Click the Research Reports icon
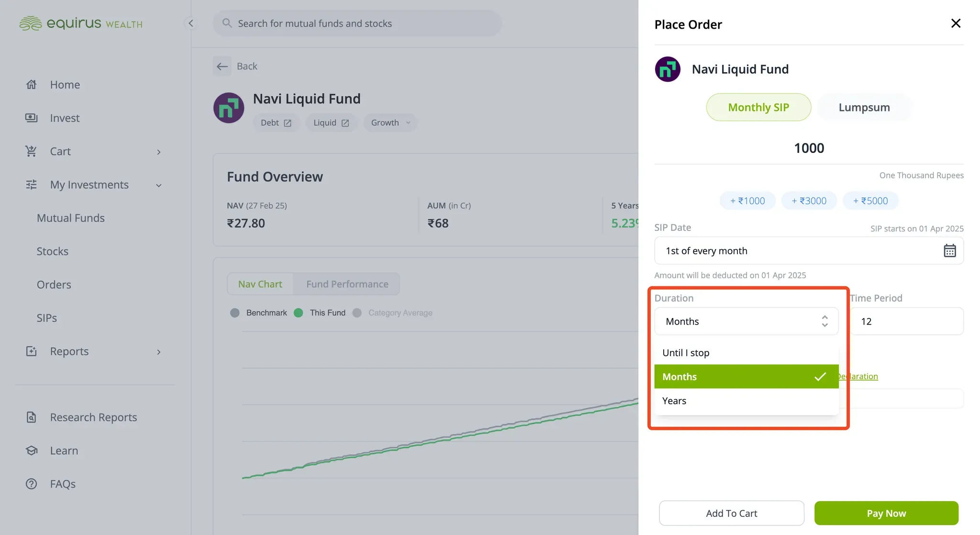Screen dimensions: 980x535 coord(31,417)
